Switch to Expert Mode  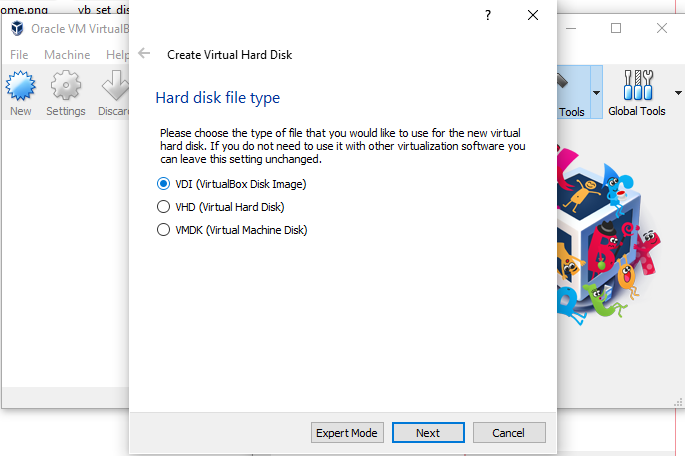(347, 432)
